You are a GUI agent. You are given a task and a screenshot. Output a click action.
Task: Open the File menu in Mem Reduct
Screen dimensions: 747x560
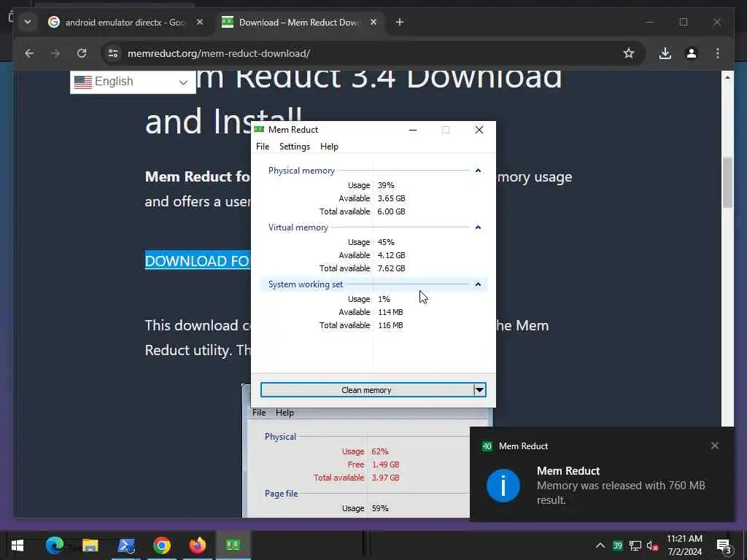click(263, 147)
